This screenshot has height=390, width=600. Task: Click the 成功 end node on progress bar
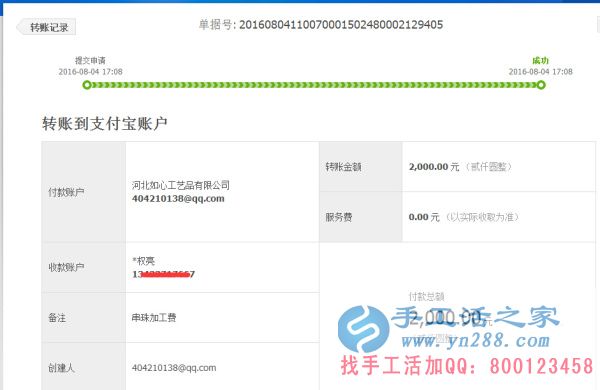click(x=541, y=85)
